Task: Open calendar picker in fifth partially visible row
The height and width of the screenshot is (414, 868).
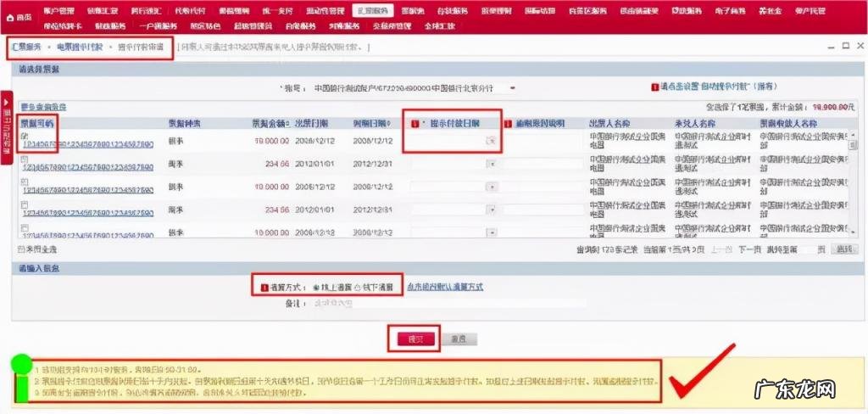Action: pyautogui.click(x=491, y=232)
